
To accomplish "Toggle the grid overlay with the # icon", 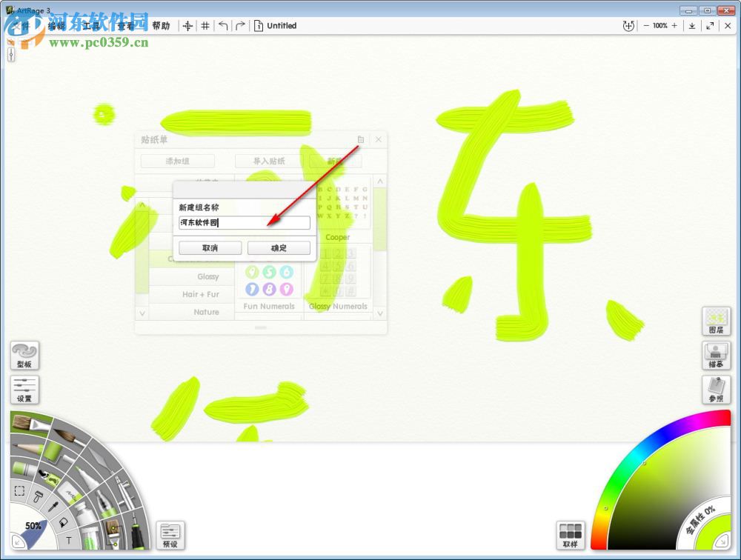I will pyautogui.click(x=205, y=25).
